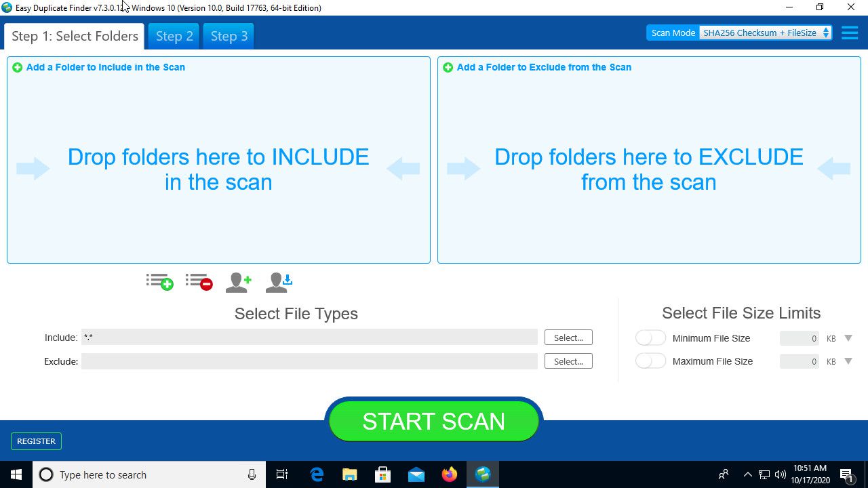This screenshot has height=488, width=868.
Task: Enable Maximum File Size toggle
Action: [x=650, y=361]
